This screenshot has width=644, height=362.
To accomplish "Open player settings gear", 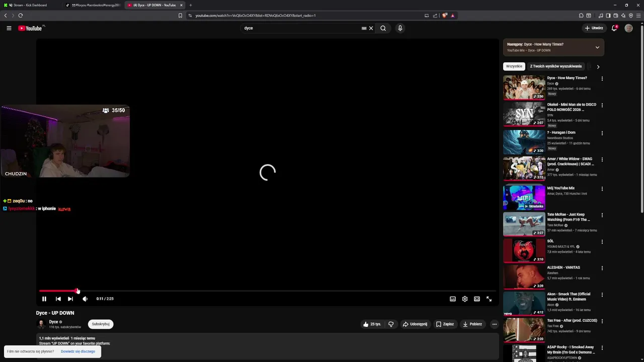I will 465,299.
